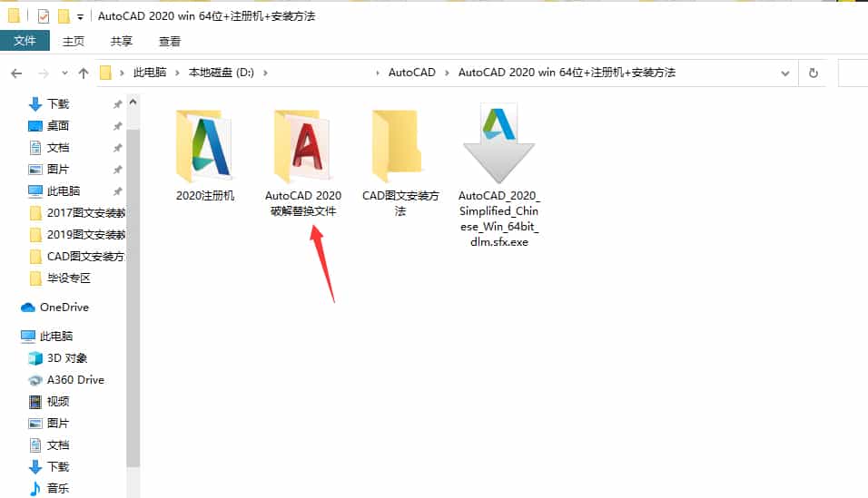Unpin 桌面 using its pin icon

click(x=117, y=126)
